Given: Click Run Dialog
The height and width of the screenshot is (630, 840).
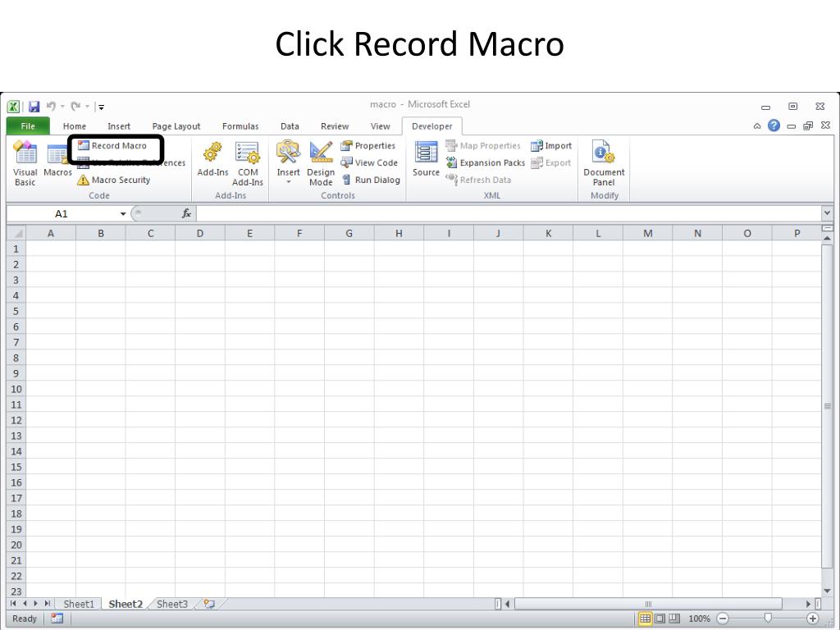Looking at the screenshot, I should click(x=371, y=180).
